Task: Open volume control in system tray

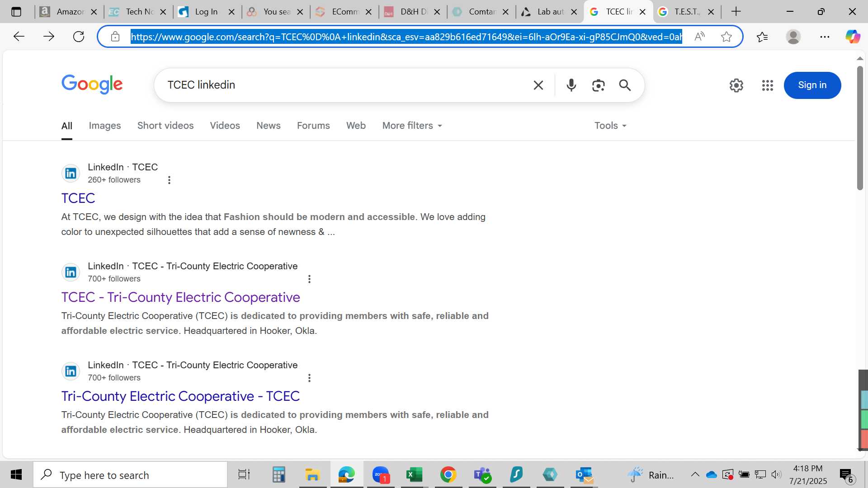Action: 776,474
